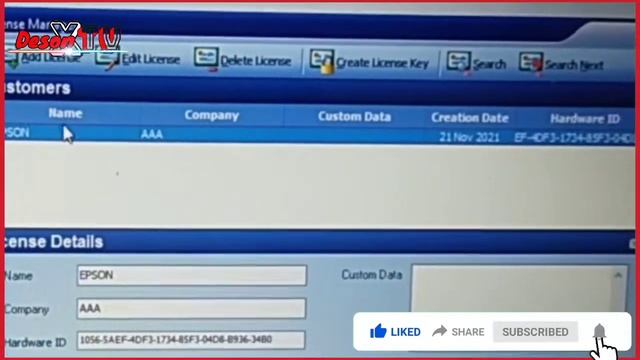Click the Delete License toolbar icon
This screenshot has width=640, height=360.
[206, 59]
